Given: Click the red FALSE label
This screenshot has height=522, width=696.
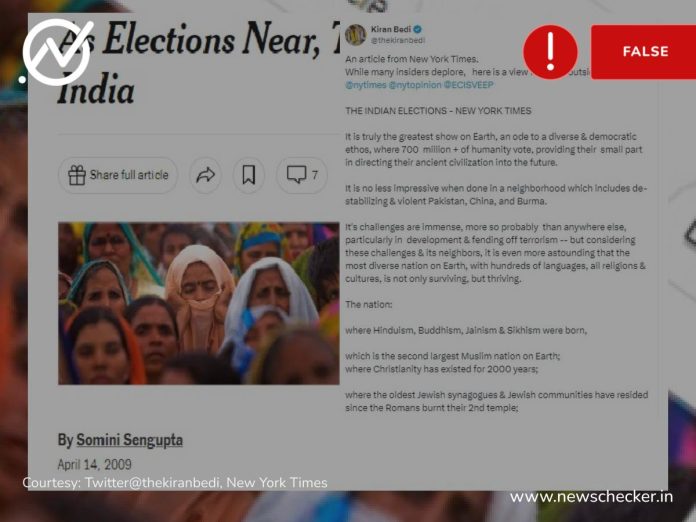Looking at the screenshot, I should click(x=644, y=51).
